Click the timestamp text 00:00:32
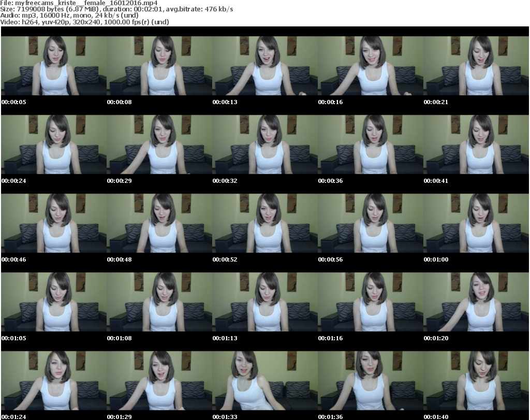This screenshot has width=530, height=420. [x=225, y=181]
